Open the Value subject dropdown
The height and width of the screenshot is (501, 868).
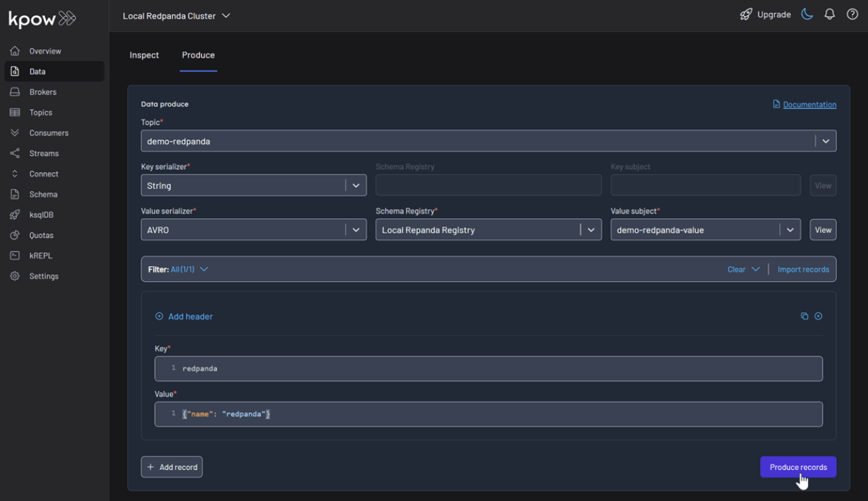790,229
